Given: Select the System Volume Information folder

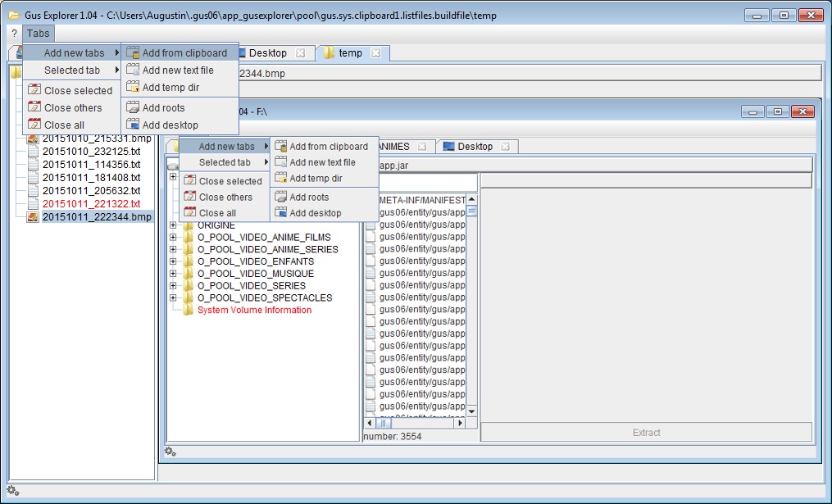Looking at the screenshot, I should coord(254,311).
